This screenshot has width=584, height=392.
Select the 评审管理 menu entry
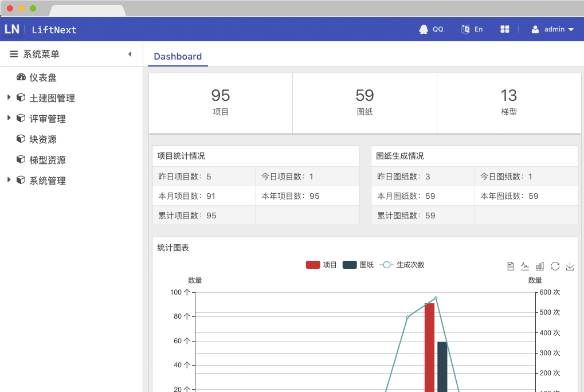(x=48, y=119)
